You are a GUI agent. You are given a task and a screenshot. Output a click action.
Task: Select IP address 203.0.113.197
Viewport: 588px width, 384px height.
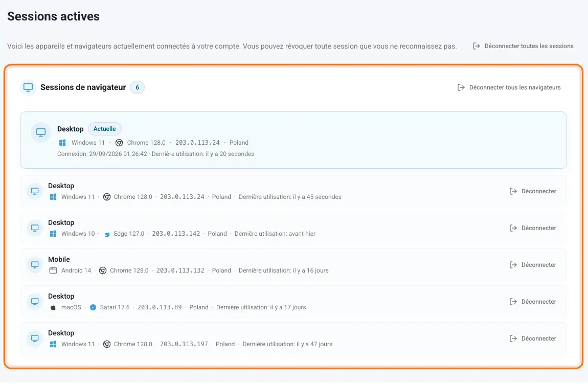pyautogui.click(x=184, y=344)
